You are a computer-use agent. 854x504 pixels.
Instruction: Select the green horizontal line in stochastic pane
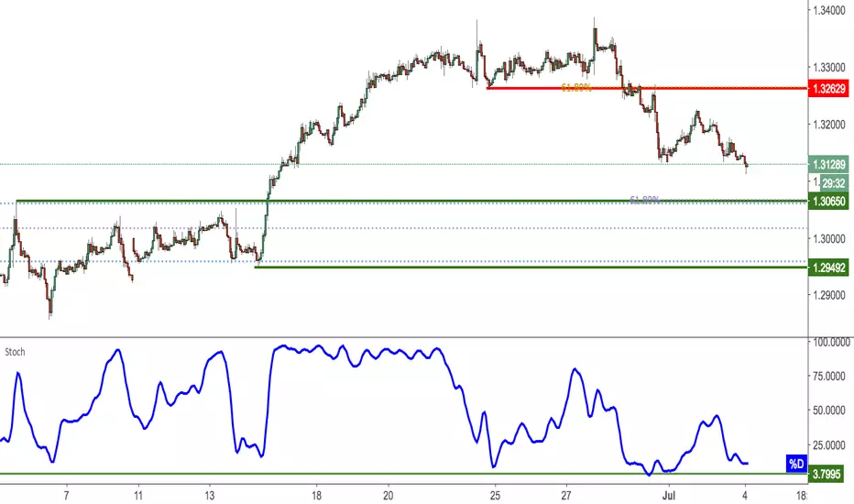pyautogui.click(x=403, y=474)
